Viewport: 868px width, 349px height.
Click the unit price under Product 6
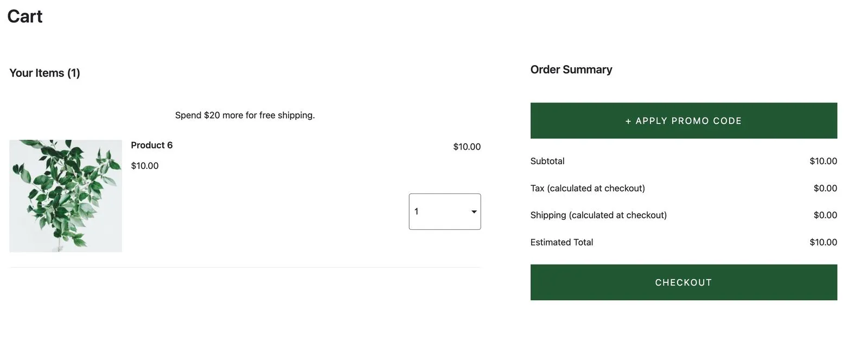(x=145, y=166)
